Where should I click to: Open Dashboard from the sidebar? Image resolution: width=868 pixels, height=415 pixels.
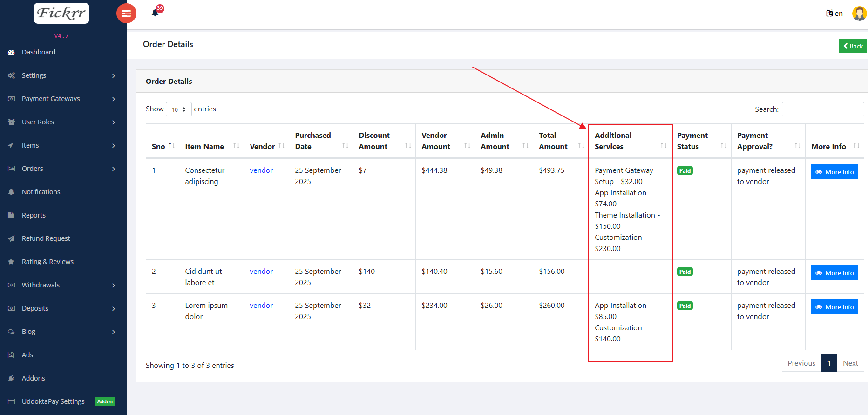coord(39,52)
